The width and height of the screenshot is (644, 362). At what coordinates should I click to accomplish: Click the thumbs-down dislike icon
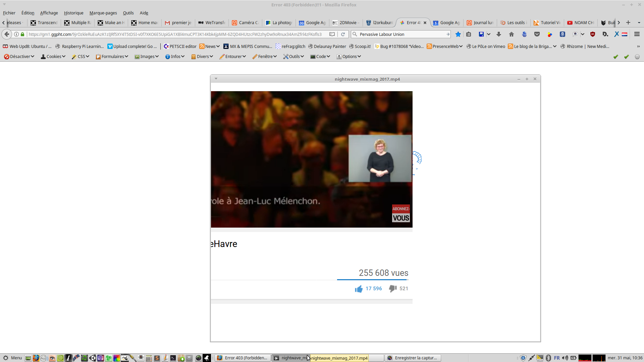(x=392, y=289)
